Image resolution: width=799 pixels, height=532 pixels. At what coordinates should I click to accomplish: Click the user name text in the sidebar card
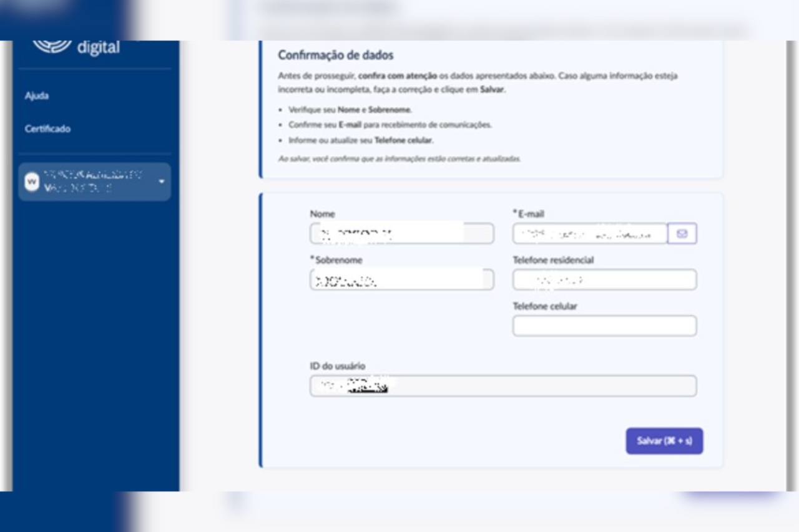point(94,178)
